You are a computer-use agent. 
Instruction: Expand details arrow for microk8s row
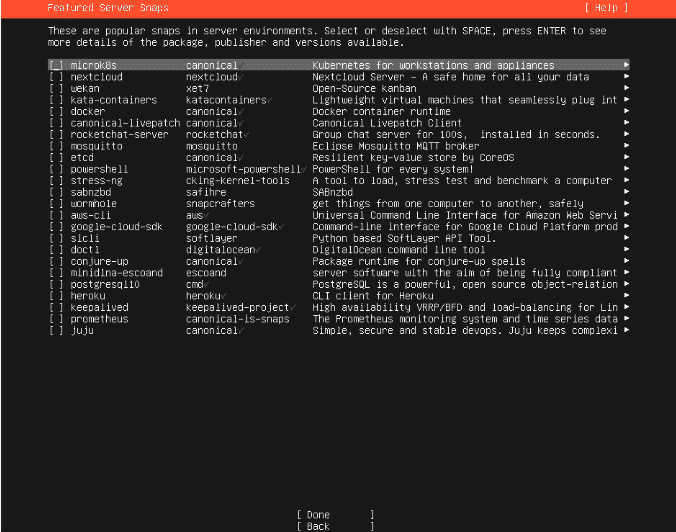pos(627,66)
